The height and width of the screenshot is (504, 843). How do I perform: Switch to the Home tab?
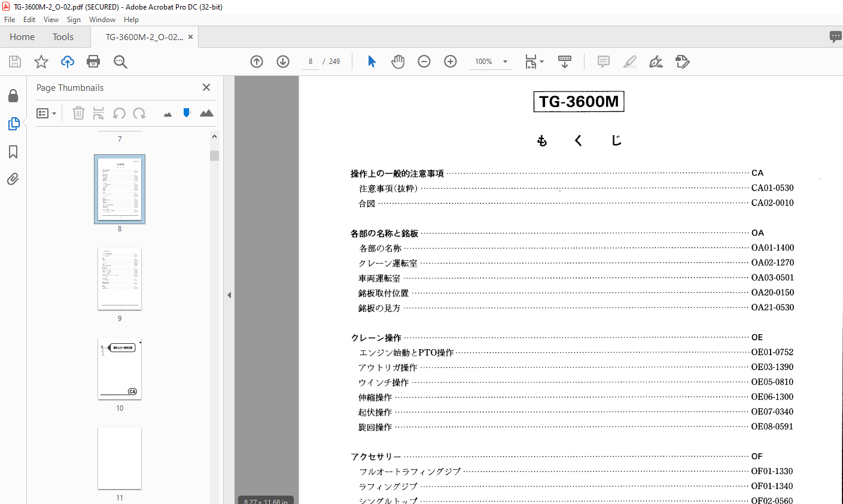(x=22, y=37)
